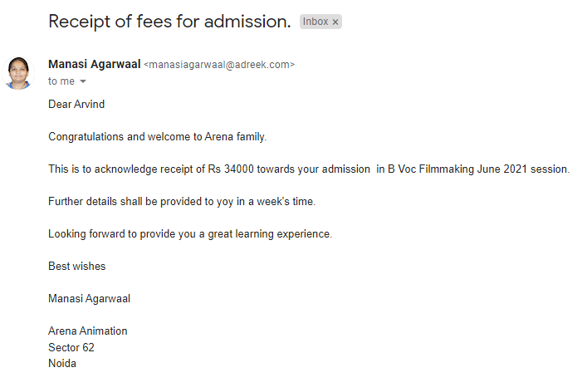Select the signature name Manasi Agarwaal
Image resolution: width=587 pixels, height=392 pixels.
tap(89, 299)
